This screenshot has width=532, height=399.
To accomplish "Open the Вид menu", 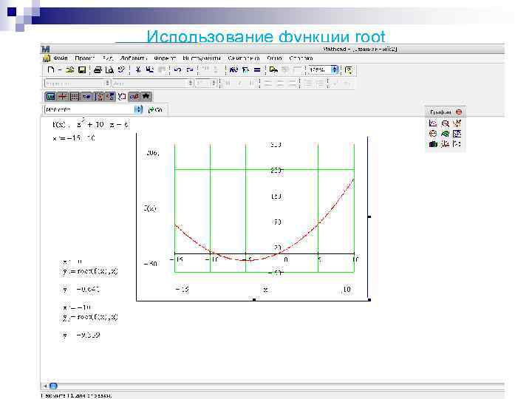I will pos(108,58).
